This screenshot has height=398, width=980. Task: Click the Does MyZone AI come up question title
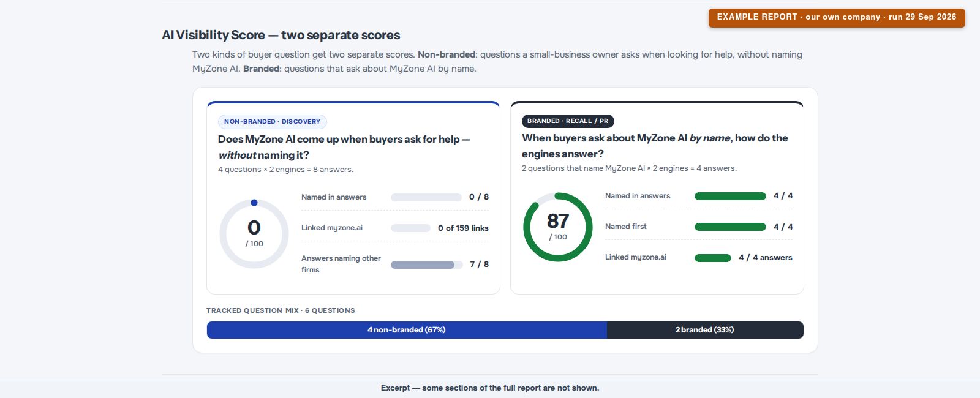click(344, 147)
